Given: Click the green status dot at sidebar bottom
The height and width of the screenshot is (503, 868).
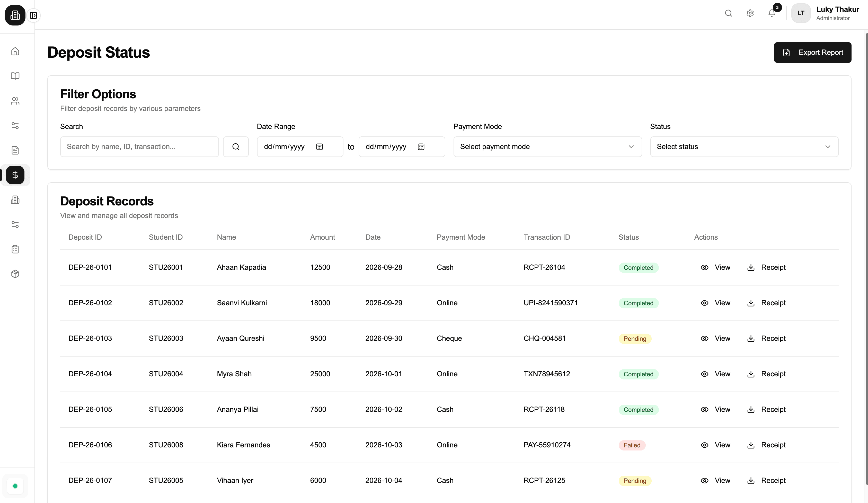Looking at the screenshot, I should pos(15,486).
